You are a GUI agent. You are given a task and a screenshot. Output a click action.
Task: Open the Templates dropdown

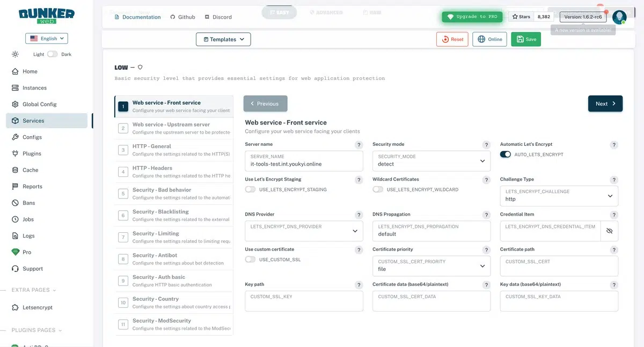click(223, 39)
